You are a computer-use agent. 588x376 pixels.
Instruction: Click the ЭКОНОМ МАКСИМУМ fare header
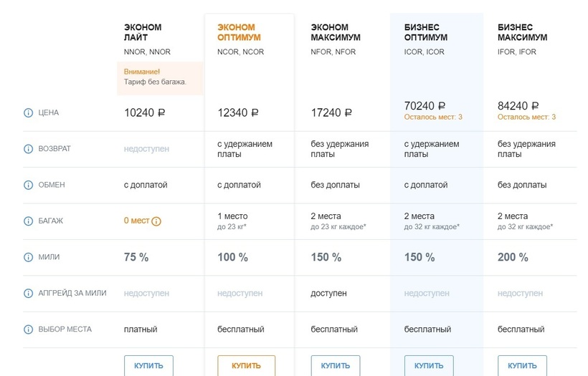pyautogui.click(x=335, y=32)
